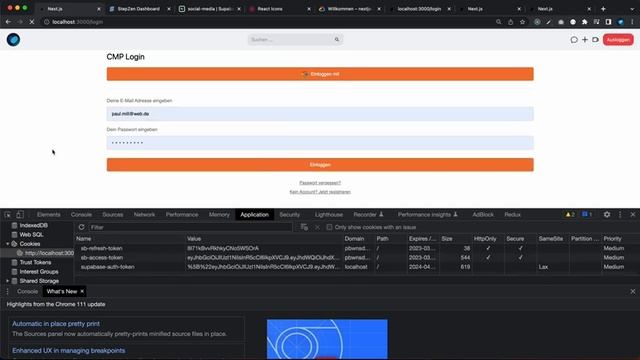Screen dimensions: 640x360
Task: Close the DevTools panel
Action: coord(633,214)
